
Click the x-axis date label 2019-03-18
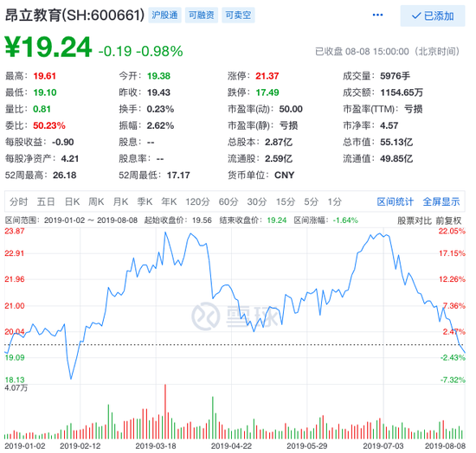(x=156, y=446)
